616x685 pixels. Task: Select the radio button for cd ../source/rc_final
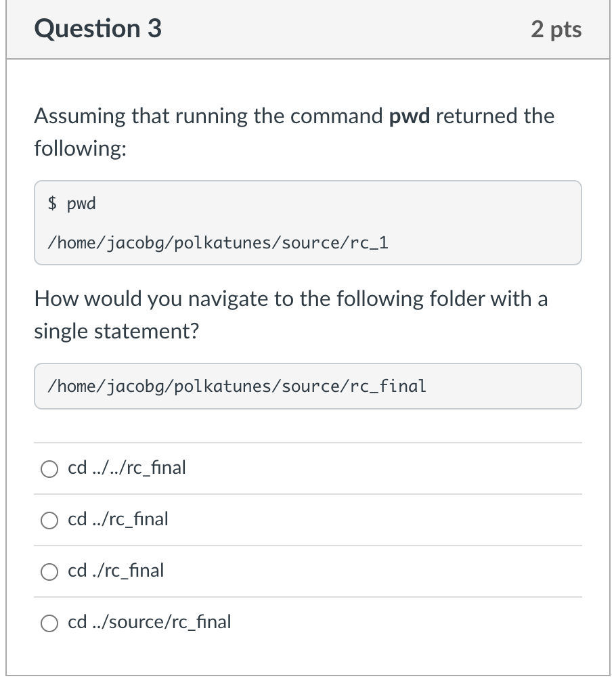pos(49,623)
